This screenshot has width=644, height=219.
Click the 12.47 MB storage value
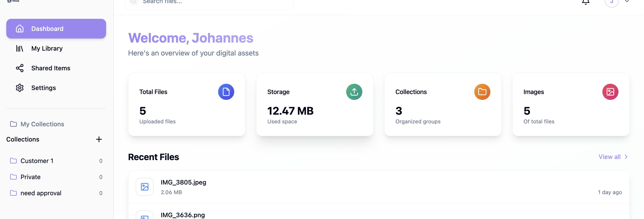point(290,111)
